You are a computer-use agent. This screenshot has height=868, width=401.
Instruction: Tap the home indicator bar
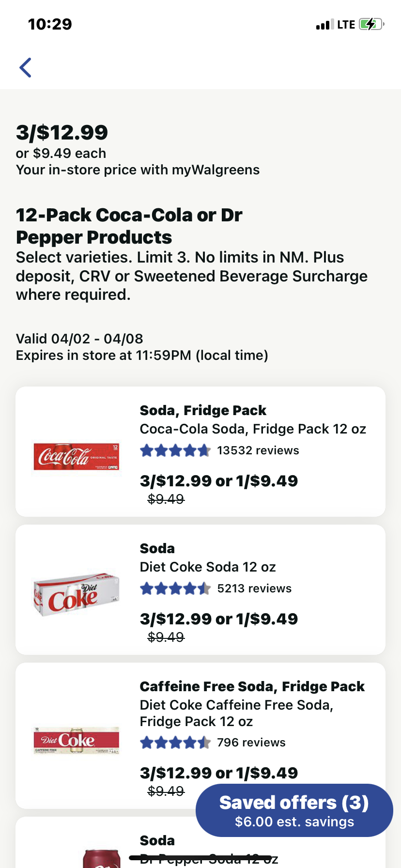[x=200, y=858]
